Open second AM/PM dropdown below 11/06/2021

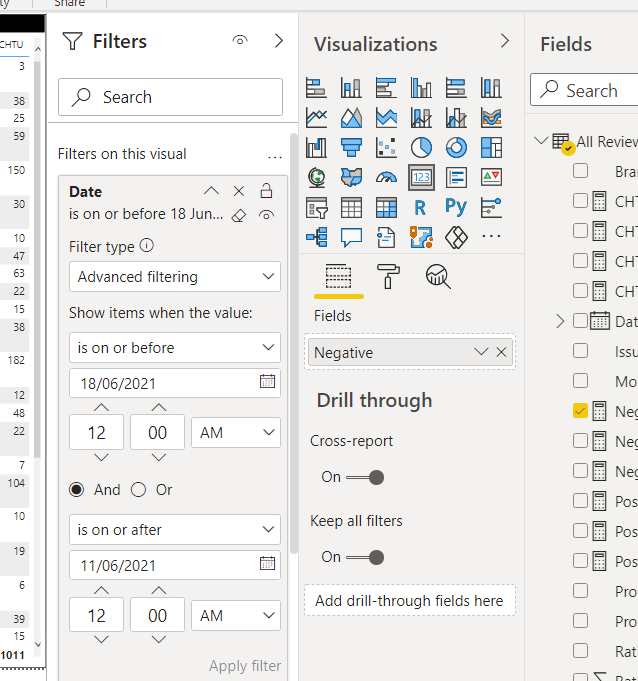[x=236, y=615]
